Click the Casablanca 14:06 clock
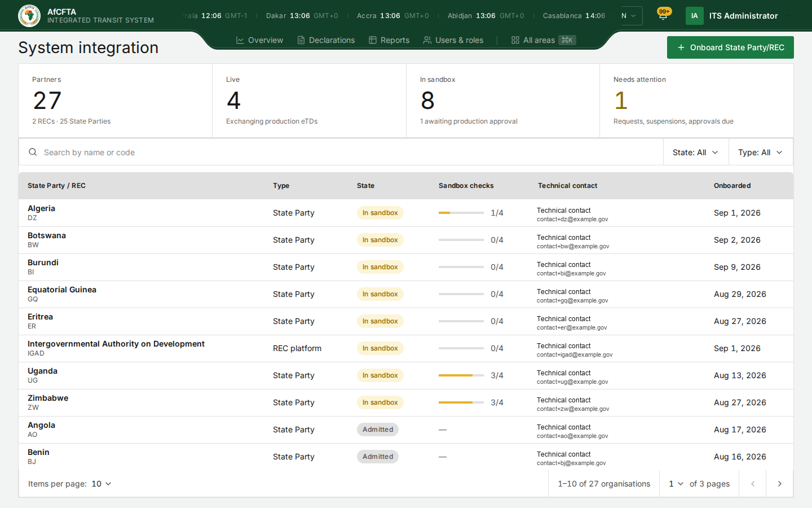The height and width of the screenshot is (508, 812). coord(574,16)
